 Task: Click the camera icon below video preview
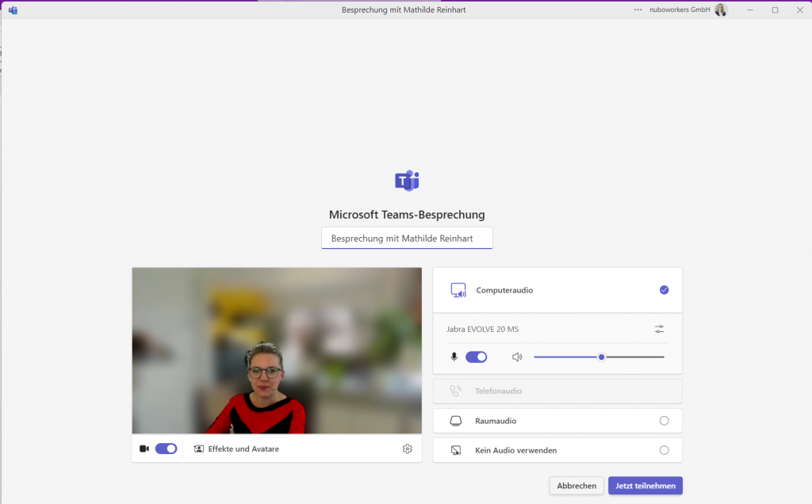click(144, 449)
